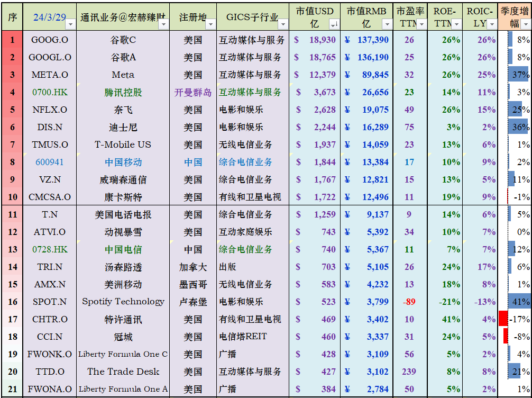Open filter dropdown for 通讯业务 column
The width and height of the screenshot is (532, 398).
(x=164, y=24)
